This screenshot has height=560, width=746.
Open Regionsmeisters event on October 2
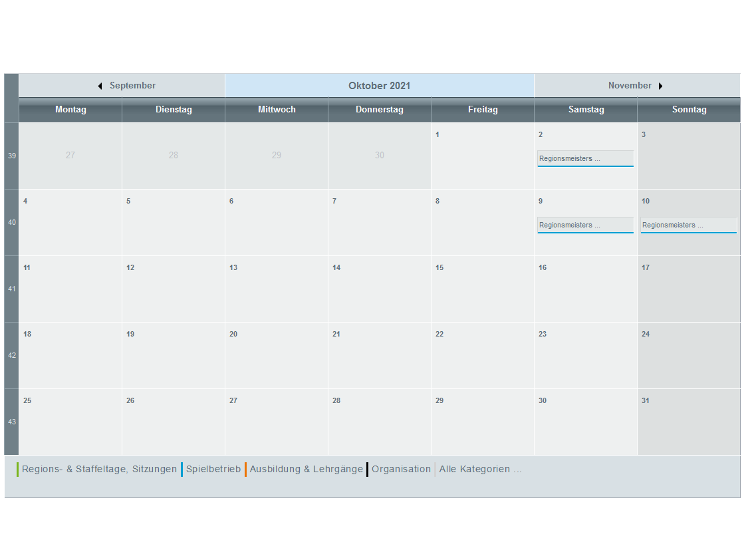pyautogui.click(x=585, y=159)
